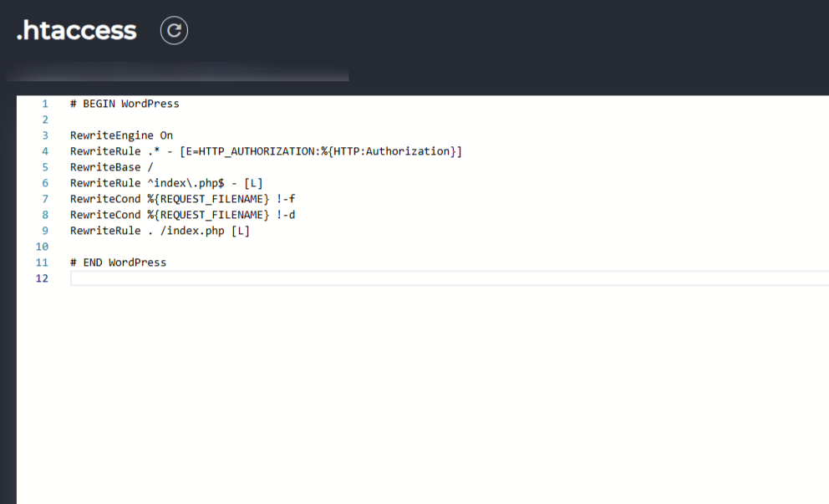Image resolution: width=829 pixels, height=504 pixels.
Task: Click the empty line 10
Action: [x=450, y=247]
